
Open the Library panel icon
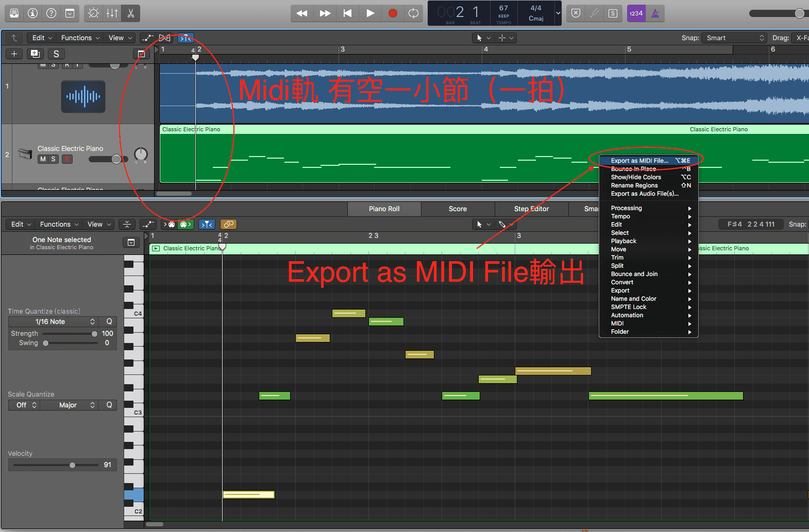14,13
